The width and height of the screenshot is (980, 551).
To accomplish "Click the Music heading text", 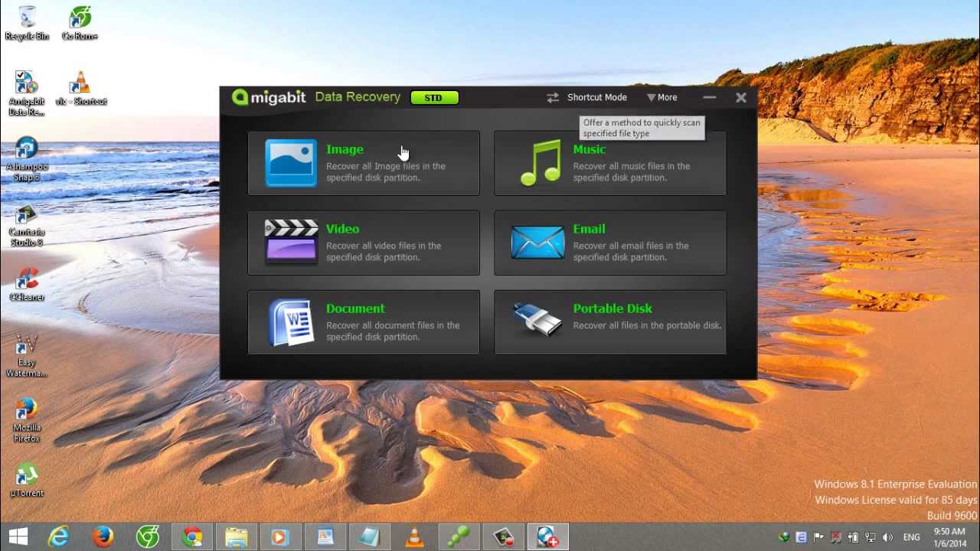I will click(589, 149).
